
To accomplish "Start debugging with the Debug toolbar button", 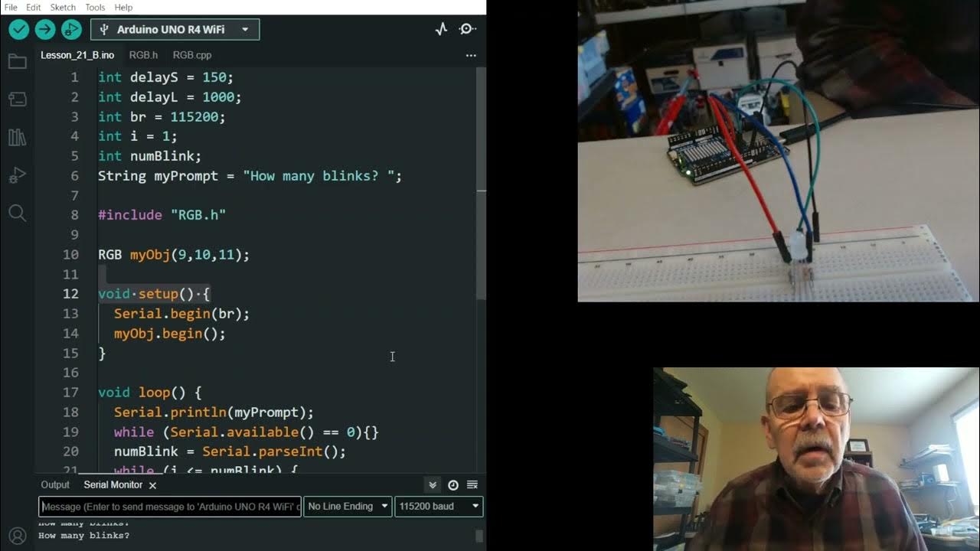I will (x=71, y=29).
